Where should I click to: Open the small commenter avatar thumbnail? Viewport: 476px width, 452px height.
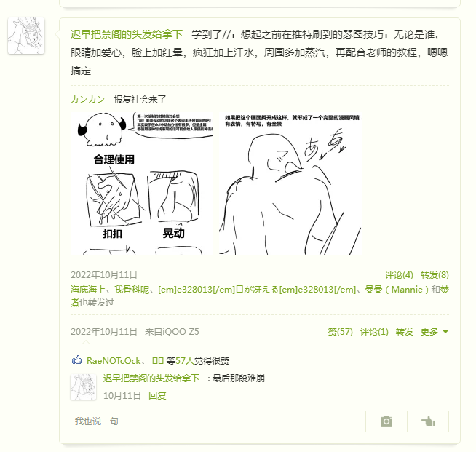[x=83, y=386]
